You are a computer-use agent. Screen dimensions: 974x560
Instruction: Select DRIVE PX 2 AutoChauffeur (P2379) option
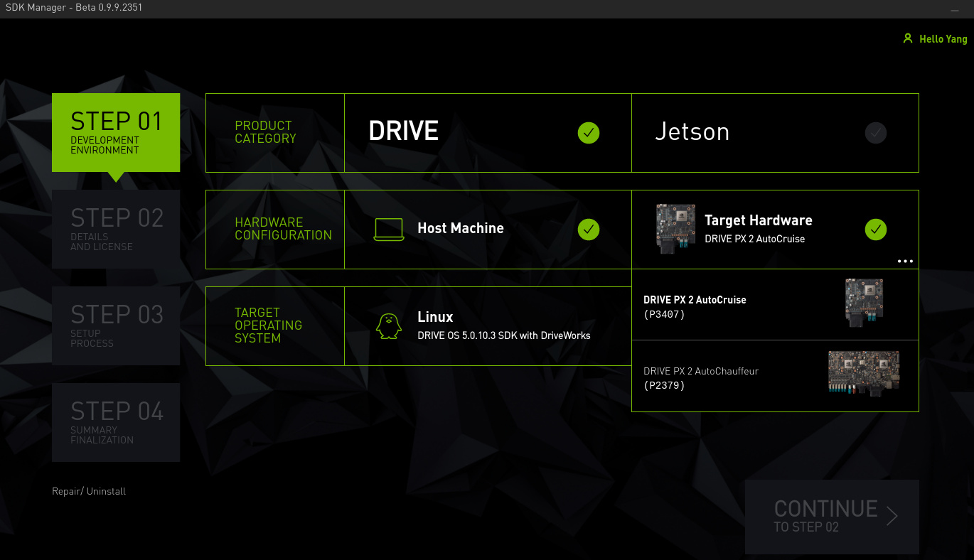(x=775, y=376)
